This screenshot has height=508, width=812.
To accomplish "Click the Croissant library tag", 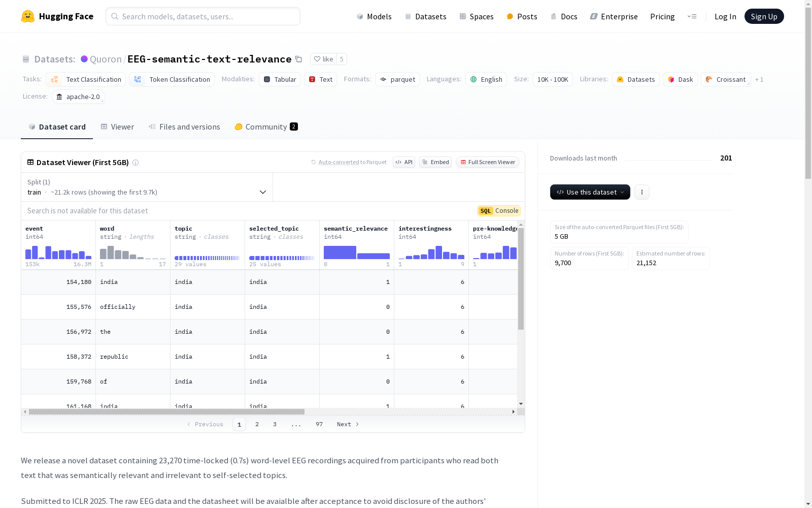I will point(726,79).
